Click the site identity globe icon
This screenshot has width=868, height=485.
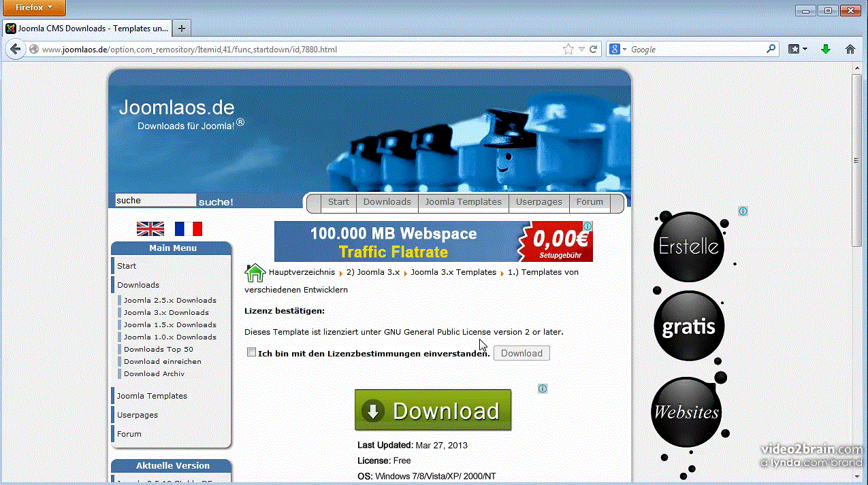34,49
